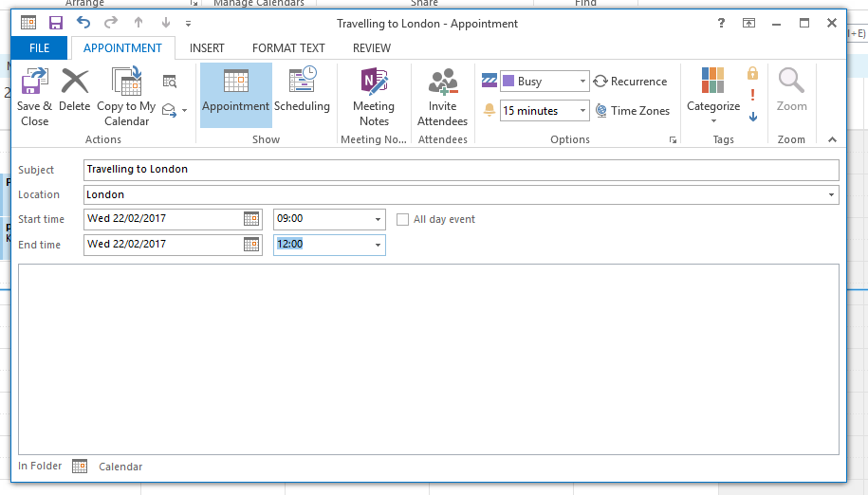Viewport: 868px width, 495px height.
Task: Open Start time date picker calendar
Action: (251, 219)
